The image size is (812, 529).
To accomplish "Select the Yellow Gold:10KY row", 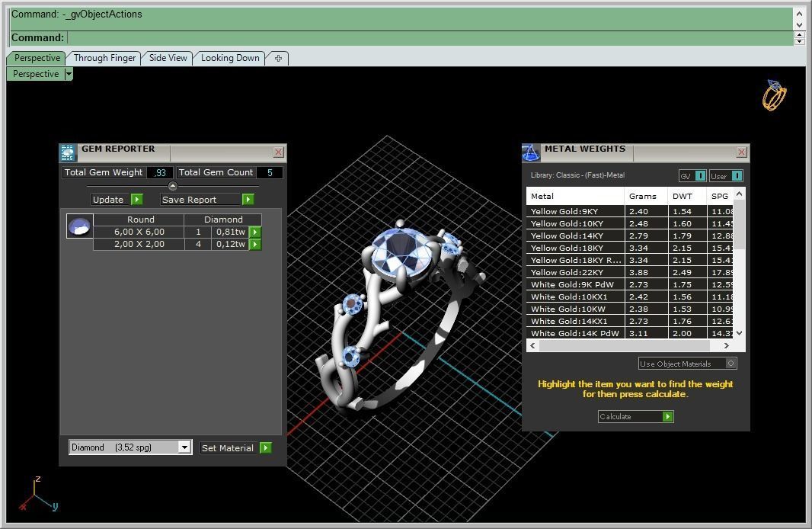I will (x=630, y=224).
